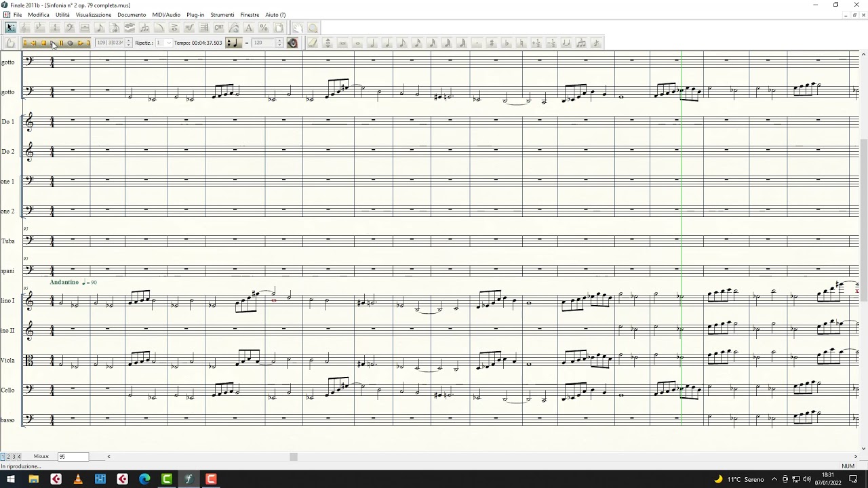
Task: Open VLC media player from the taskbar
Action: click(78, 479)
